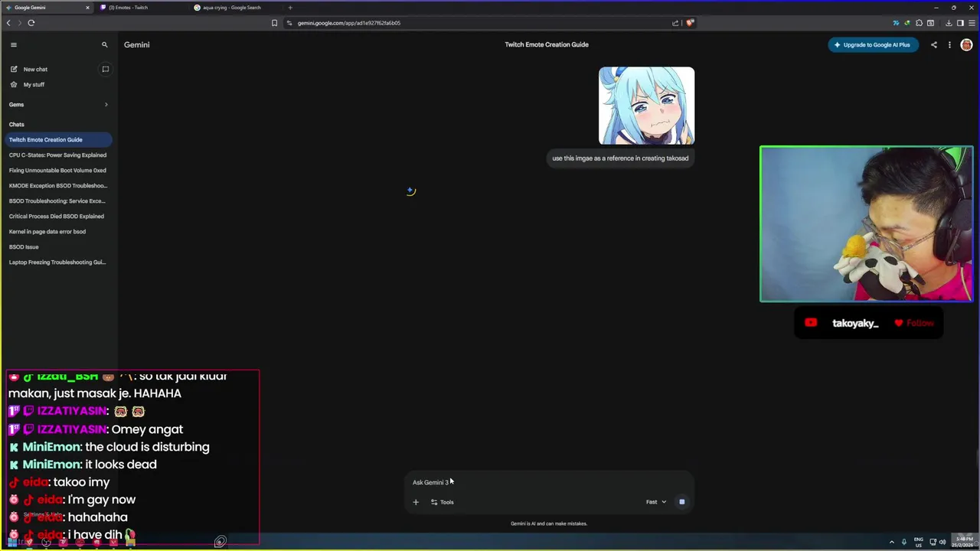Viewport: 980px width, 551px height.
Task: Click the browser back arrow
Action: click(8, 23)
